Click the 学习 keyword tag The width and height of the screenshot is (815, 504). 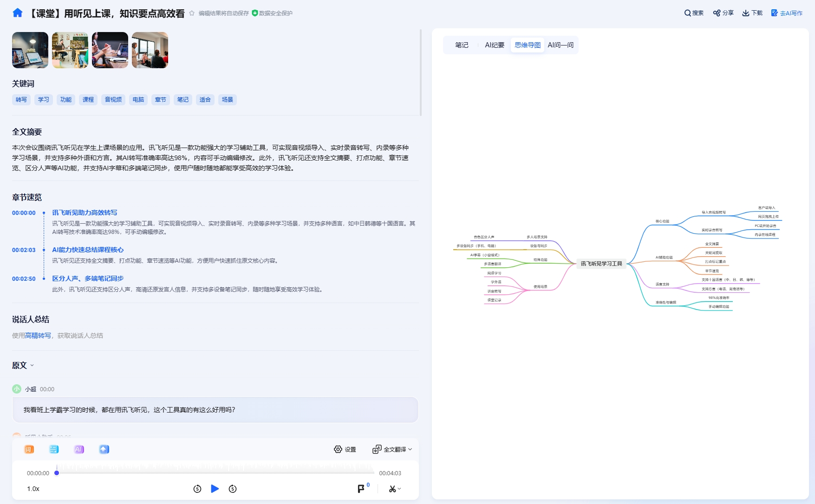point(44,100)
